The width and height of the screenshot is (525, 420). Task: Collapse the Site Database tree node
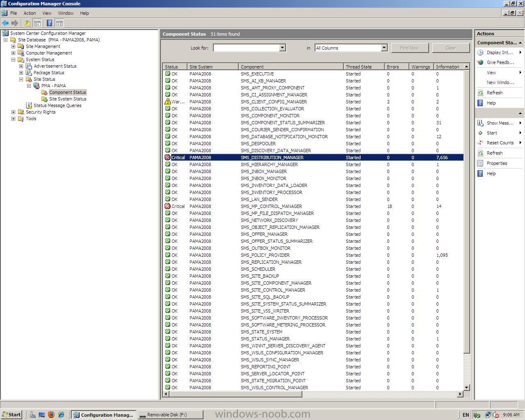pos(5,40)
